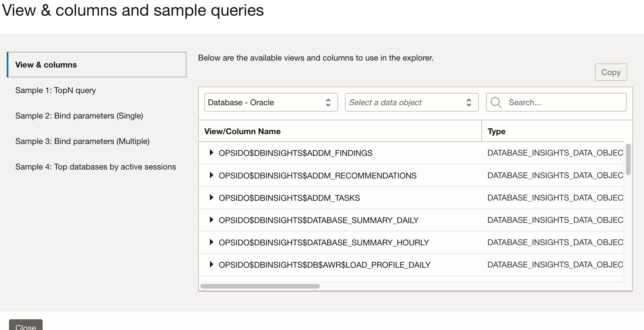Expand OPSIDO$DBINSIGHTS$ADDM_FINDINGS view

(211, 153)
